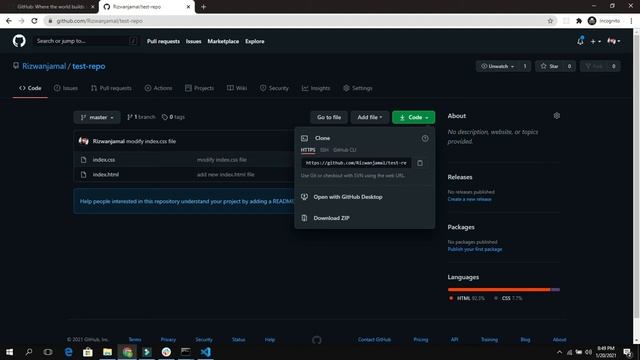The width and height of the screenshot is (640, 360).
Task: Open the index.html file
Action: click(x=106, y=174)
